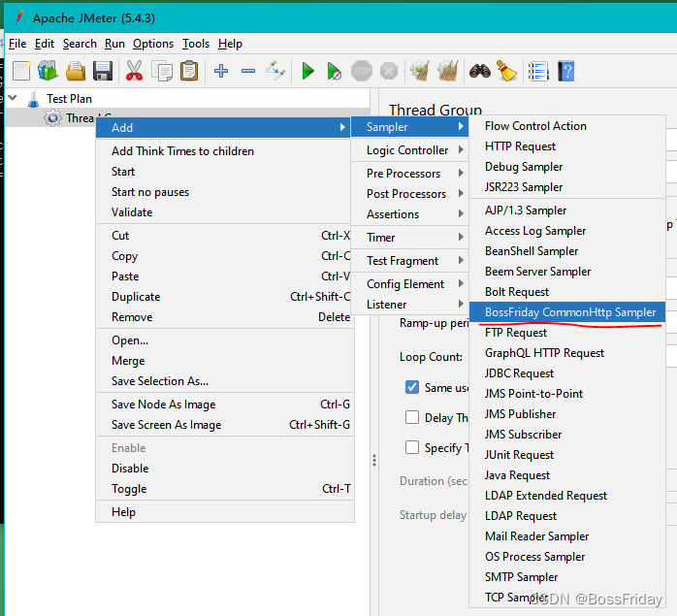Choose Debug Sampler from list
Viewport: 677px width, 616px height.
566,166
